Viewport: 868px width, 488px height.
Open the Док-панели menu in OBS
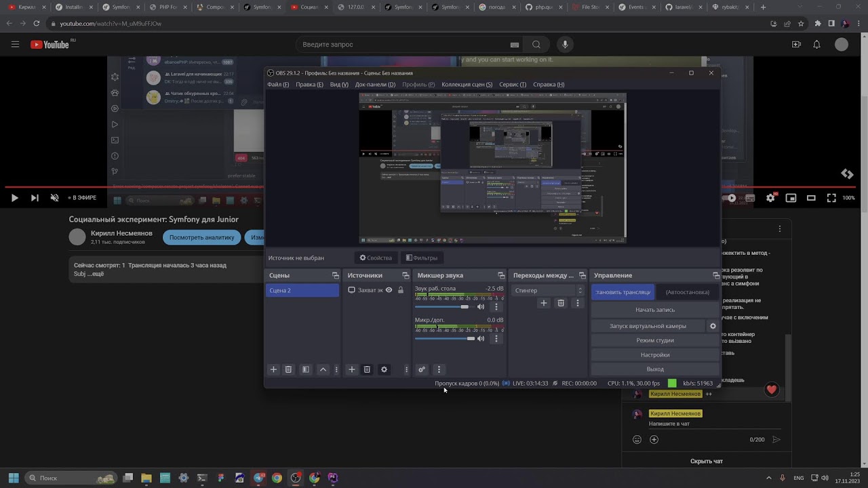[375, 85]
